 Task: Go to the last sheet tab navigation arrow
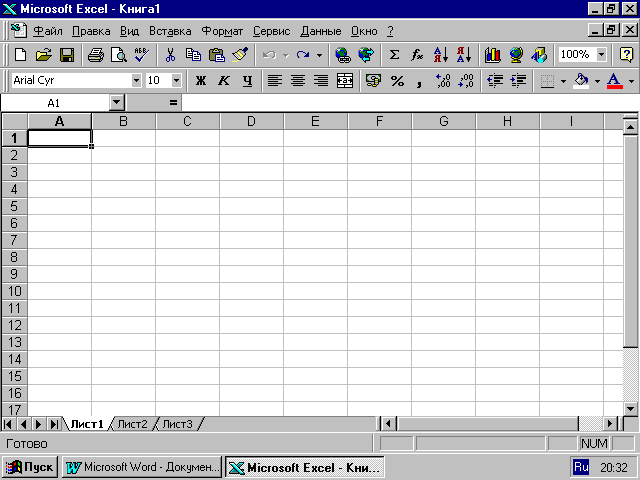[x=54, y=424]
